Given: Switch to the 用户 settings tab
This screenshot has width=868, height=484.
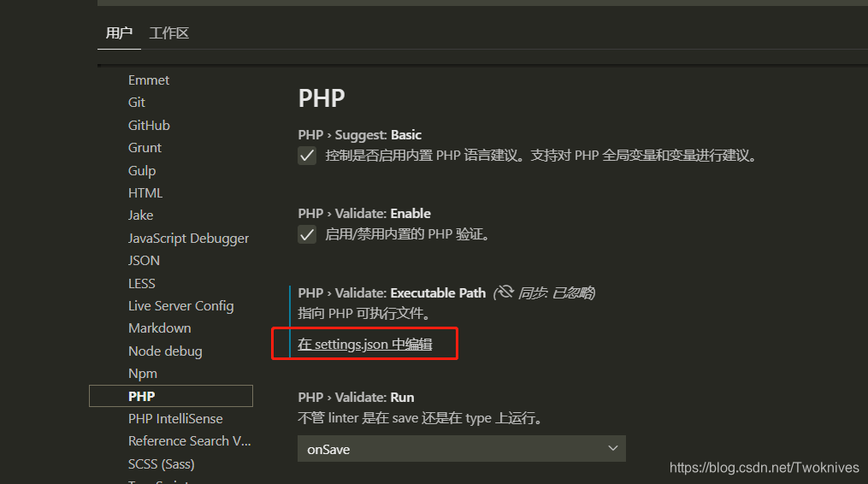Looking at the screenshot, I should [119, 33].
